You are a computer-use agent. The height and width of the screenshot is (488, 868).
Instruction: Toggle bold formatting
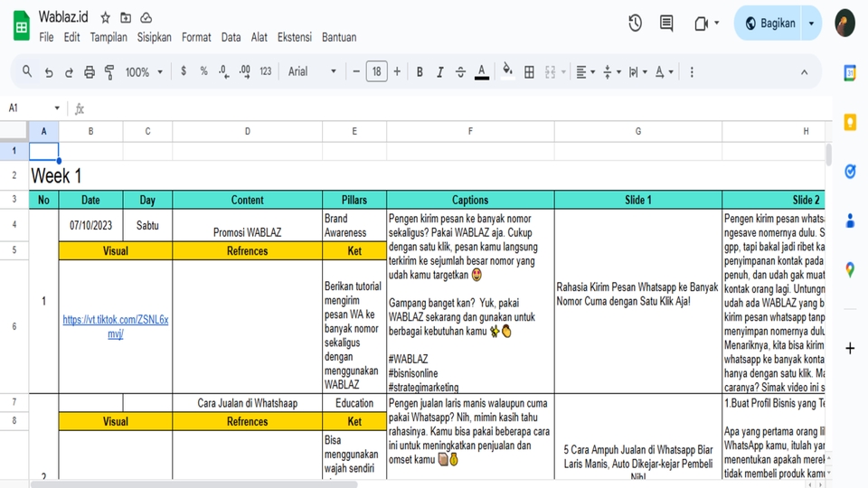(x=420, y=72)
